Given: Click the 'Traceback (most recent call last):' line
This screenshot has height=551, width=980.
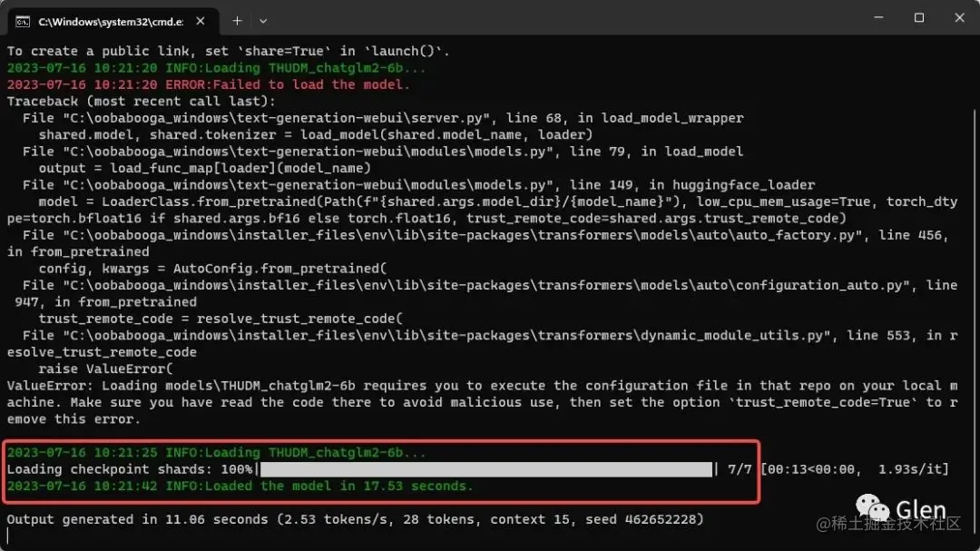Looking at the screenshot, I should [142, 102].
